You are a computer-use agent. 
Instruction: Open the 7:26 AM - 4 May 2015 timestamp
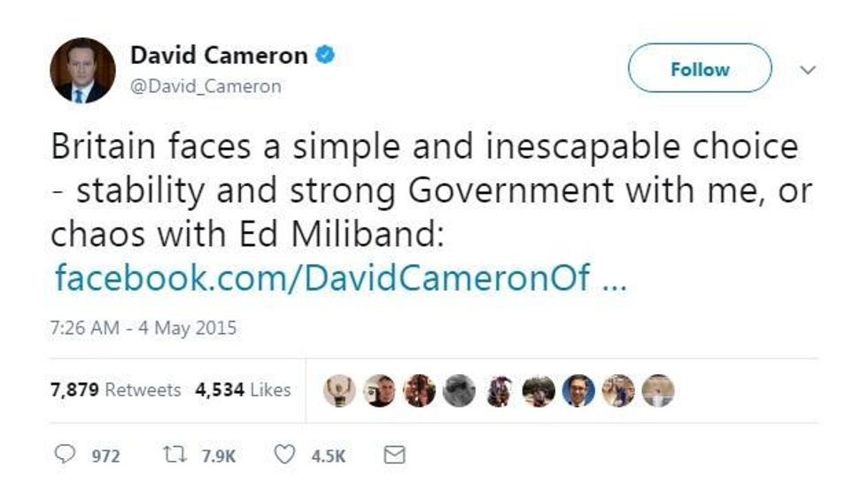(143, 328)
